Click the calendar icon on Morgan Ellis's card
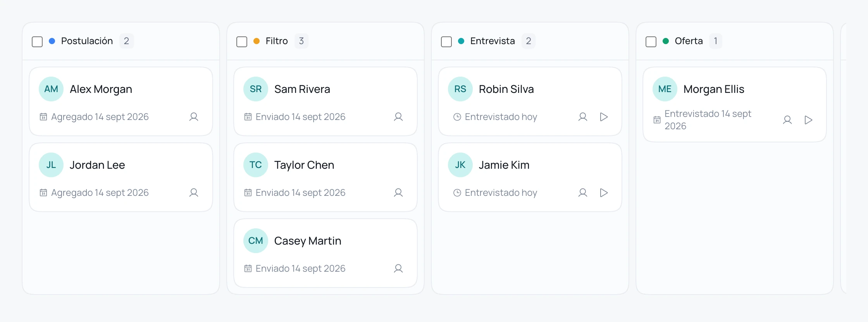 click(x=657, y=120)
